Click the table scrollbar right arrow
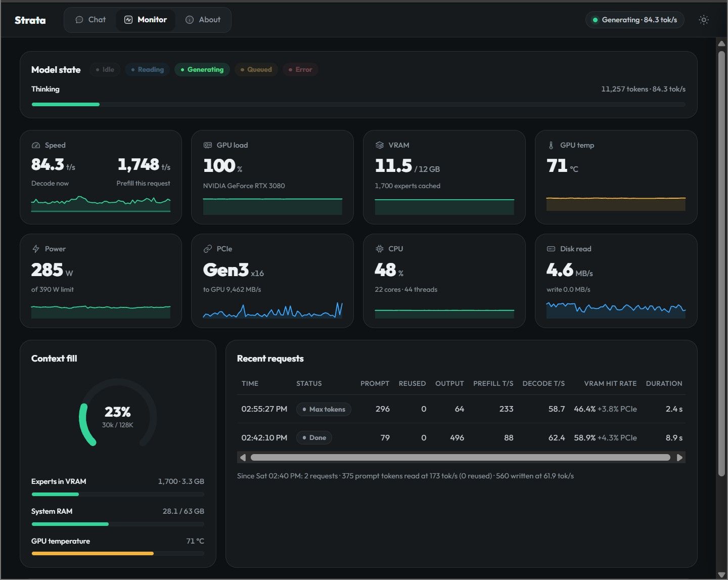 pyautogui.click(x=680, y=458)
